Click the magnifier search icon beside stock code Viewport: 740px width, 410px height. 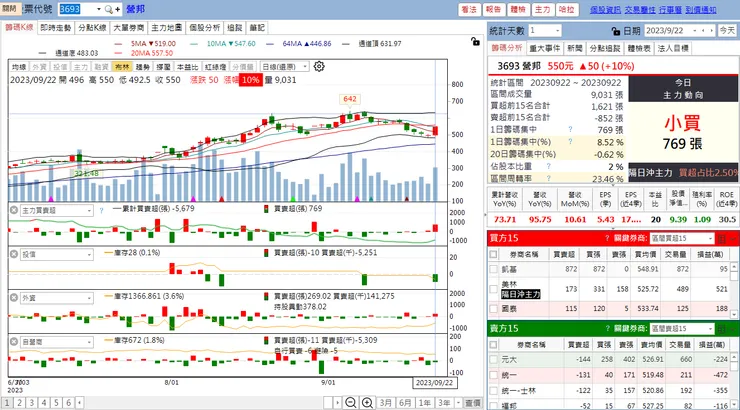tap(109, 9)
